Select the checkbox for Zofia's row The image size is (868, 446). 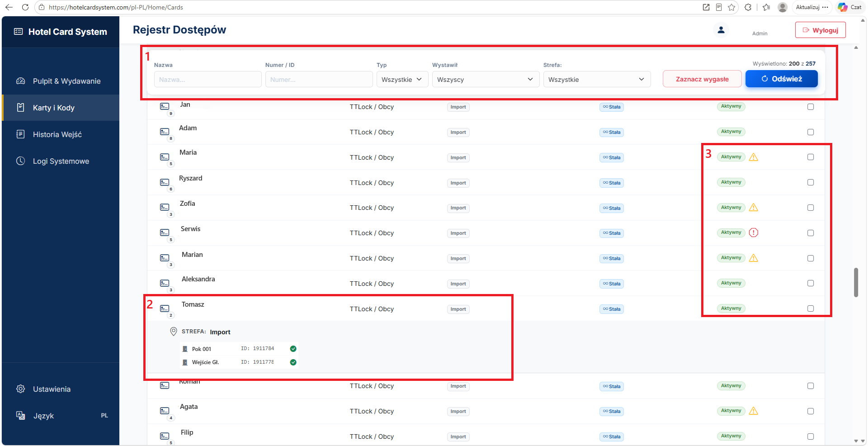(811, 208)
